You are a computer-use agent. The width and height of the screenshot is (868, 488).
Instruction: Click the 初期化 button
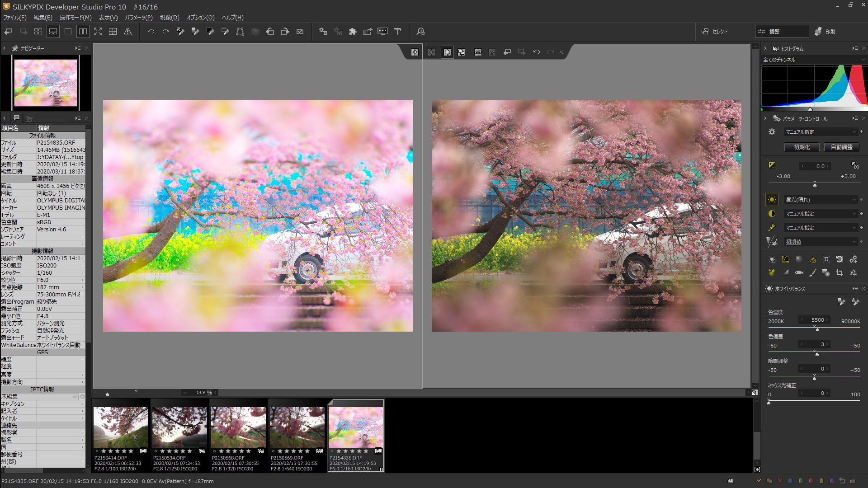click(802, 147)
